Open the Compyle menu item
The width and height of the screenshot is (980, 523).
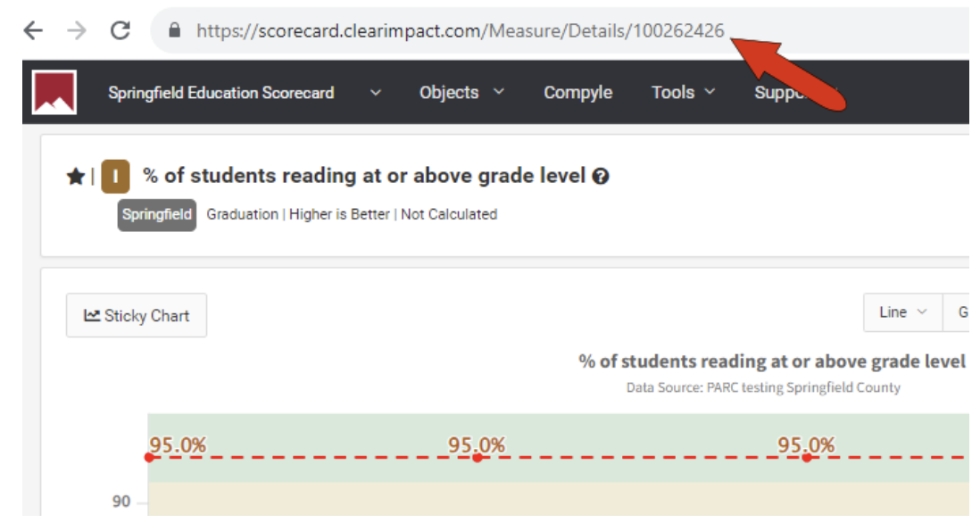pos(577,93)
